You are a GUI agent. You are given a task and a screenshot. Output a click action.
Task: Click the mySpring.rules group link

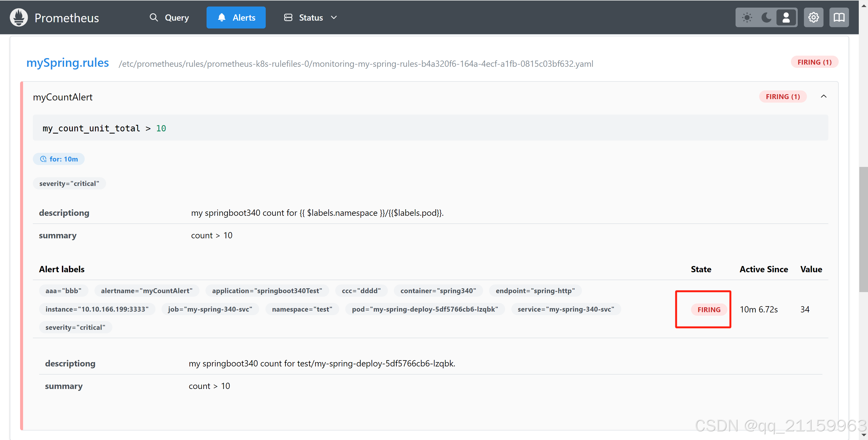tap(67, 63)
